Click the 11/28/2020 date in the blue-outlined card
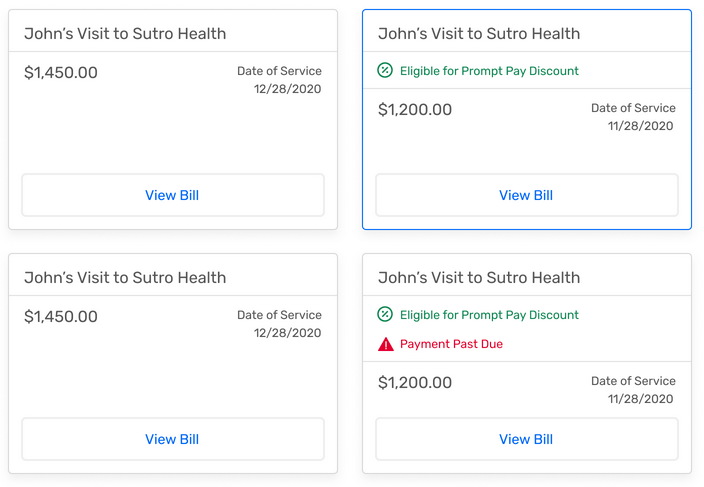 (641, 126)
